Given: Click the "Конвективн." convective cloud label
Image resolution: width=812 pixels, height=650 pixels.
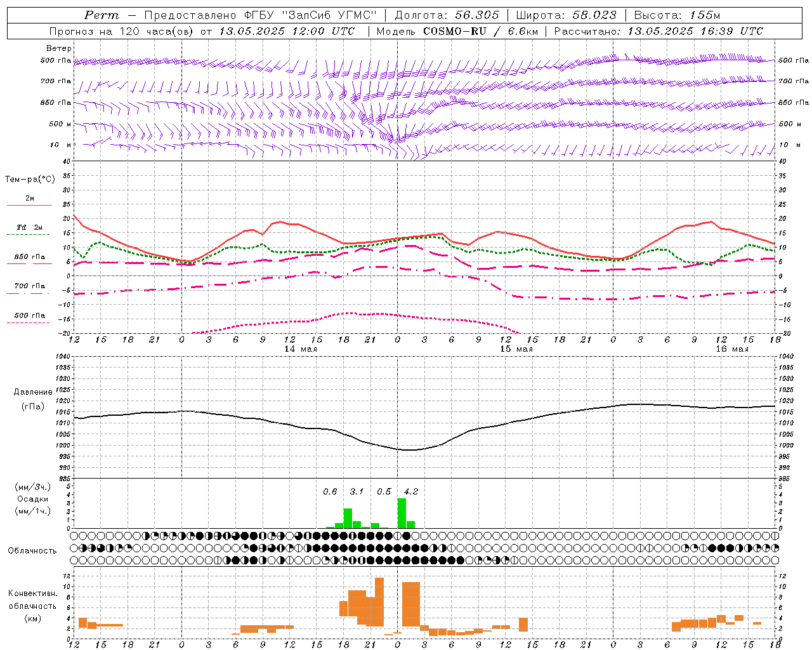Looking at the screenshot, I should pos(33,594).
